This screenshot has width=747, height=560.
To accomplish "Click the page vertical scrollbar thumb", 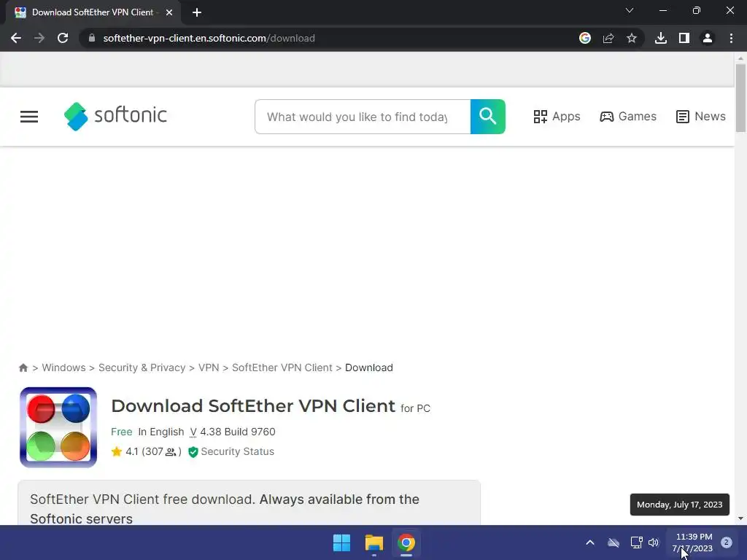I will pyautogui.click(x=740, y=98).
